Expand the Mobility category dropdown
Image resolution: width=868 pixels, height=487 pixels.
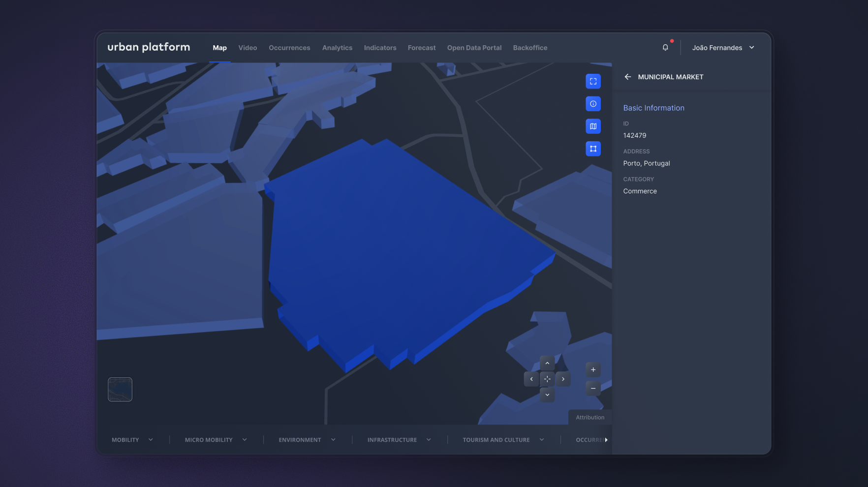coord(132,440)
